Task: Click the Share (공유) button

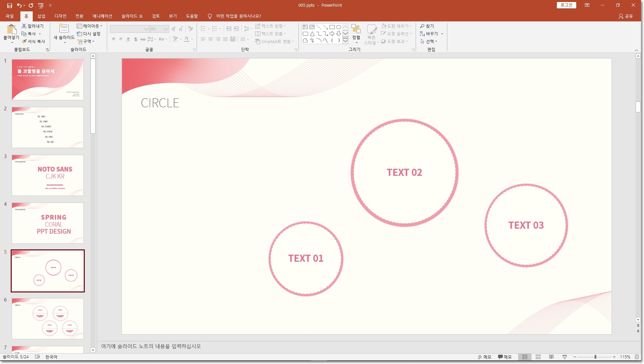Action: (x=626, y=16)
